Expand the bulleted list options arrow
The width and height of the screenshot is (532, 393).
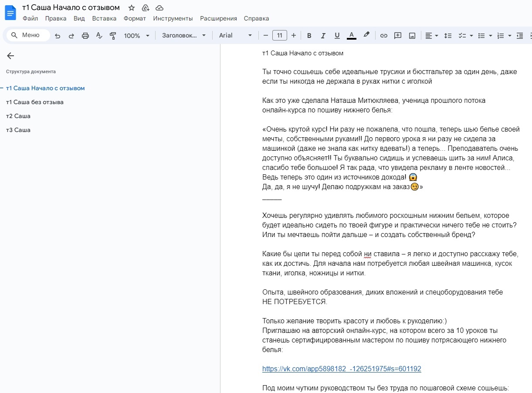tap(491, 36)
